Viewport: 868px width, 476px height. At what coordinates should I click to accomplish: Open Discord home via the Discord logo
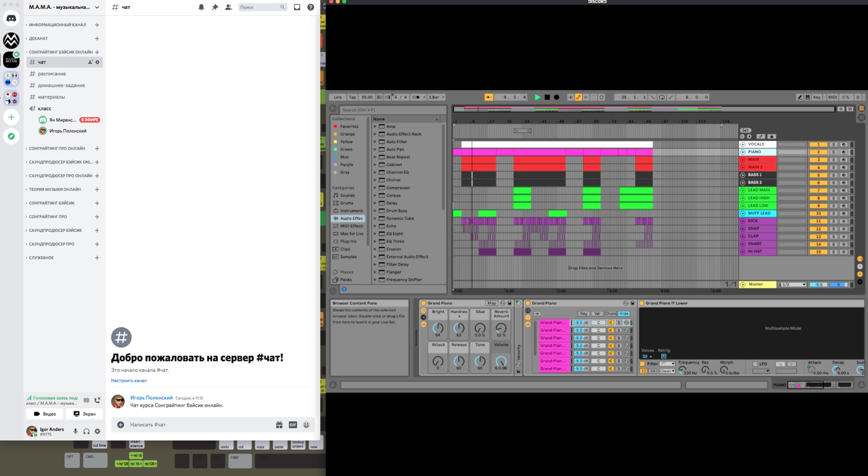[11, 18]
